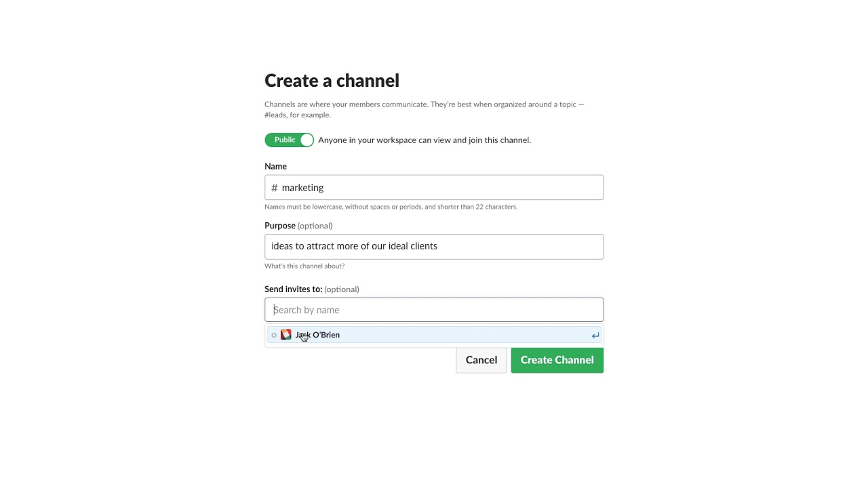Focus the Purpose field about ideal clients
The image size is (868, 488).
pyautogui.click(x=434, y=247)
